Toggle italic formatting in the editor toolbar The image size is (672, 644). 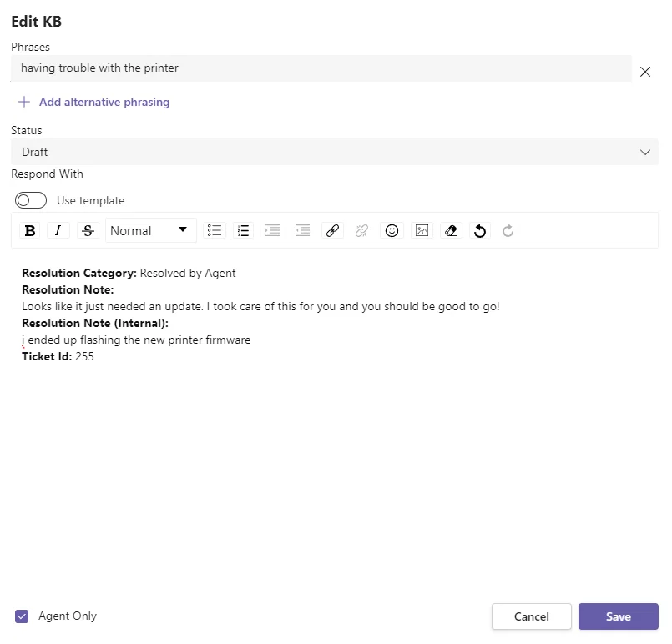coord(58,231)
